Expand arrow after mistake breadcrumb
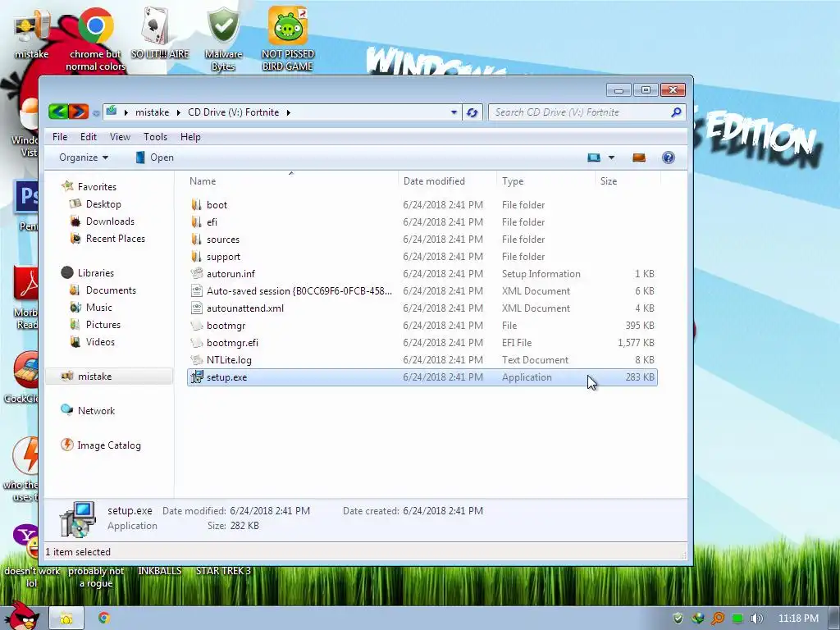Image resolution: width=840 pixels, height=630 pixels. click(x=178, y=112)
